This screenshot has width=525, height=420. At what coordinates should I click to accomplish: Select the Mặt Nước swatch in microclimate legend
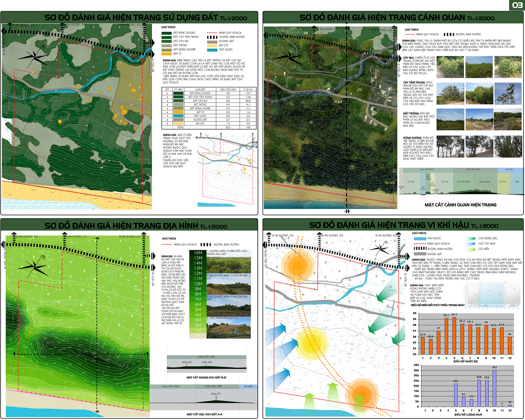[x=420, y=239]
